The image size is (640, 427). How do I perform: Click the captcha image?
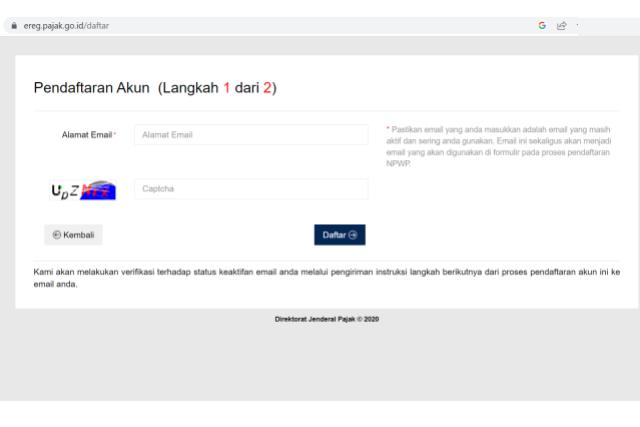coord(83,190)
